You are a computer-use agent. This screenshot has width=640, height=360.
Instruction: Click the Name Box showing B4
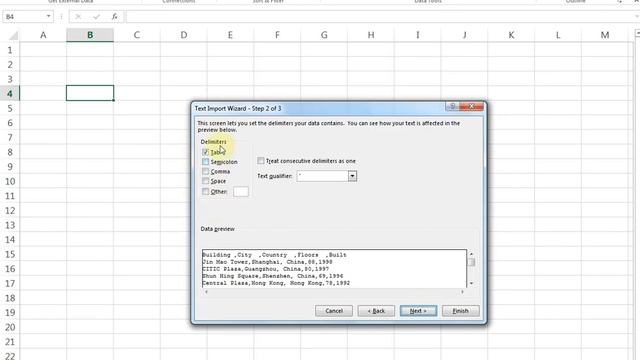[24, 17]
